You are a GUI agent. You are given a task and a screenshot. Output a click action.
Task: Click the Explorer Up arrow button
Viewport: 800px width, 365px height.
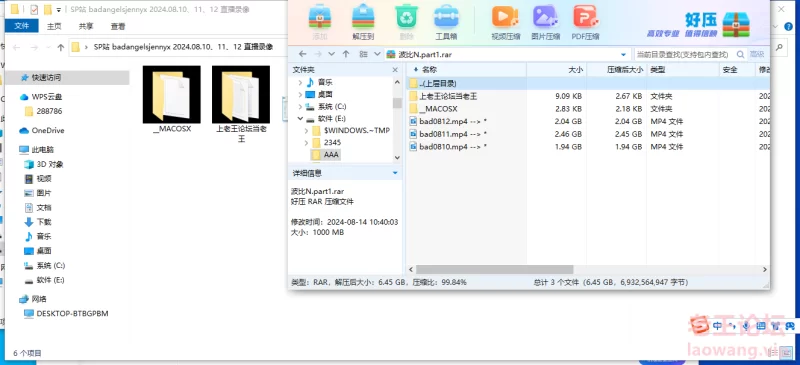61,47
